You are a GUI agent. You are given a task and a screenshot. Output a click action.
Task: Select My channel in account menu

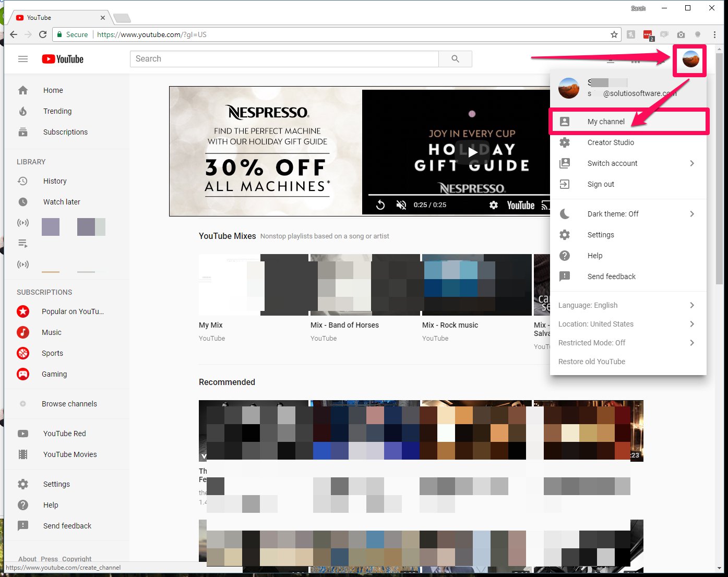coord(628,122)
